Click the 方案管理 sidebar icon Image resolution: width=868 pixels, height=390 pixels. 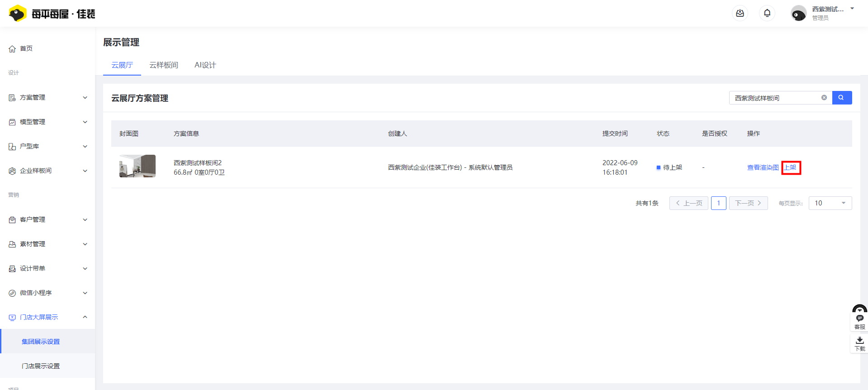[12, 98]
